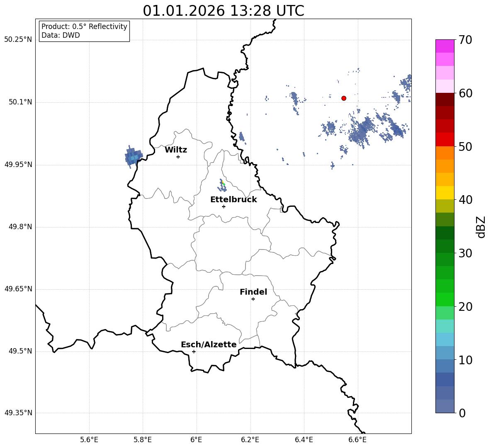Click the orange 50 dBZ color band

click(445, 153)
